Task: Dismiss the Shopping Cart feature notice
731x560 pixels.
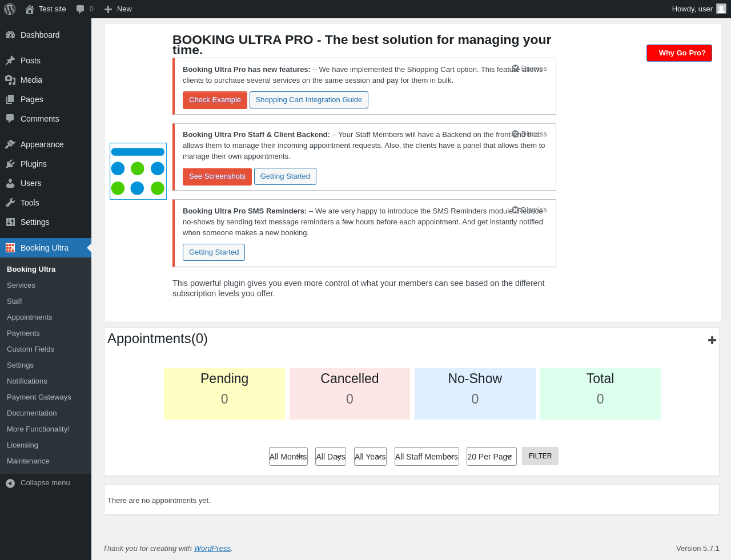Action: point(529,69)
